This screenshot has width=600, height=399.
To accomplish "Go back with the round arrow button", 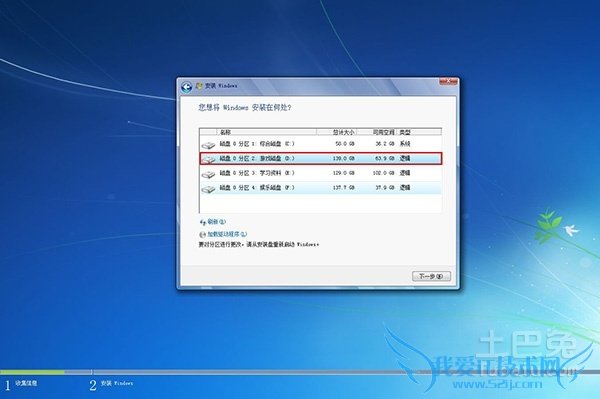I will pos(186,87).
